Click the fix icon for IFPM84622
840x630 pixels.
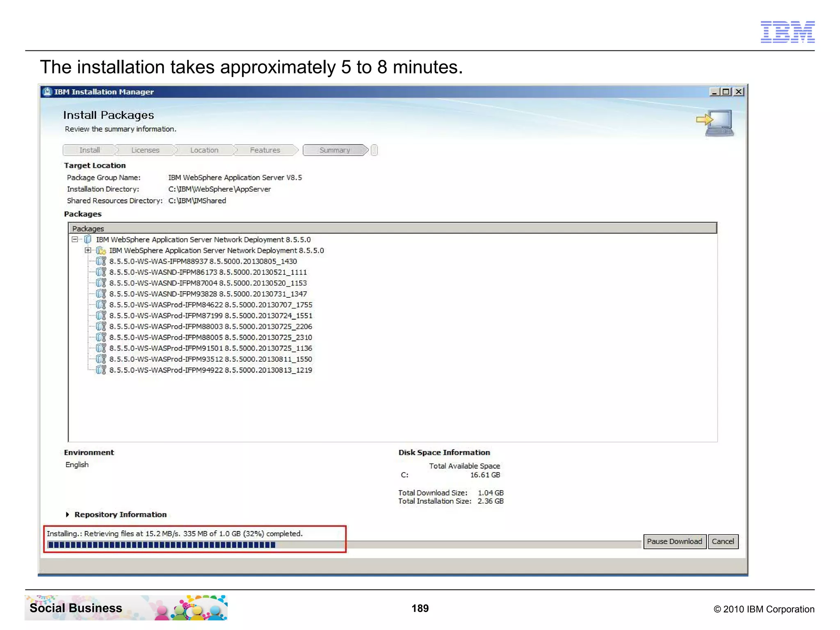click(101, 305)
